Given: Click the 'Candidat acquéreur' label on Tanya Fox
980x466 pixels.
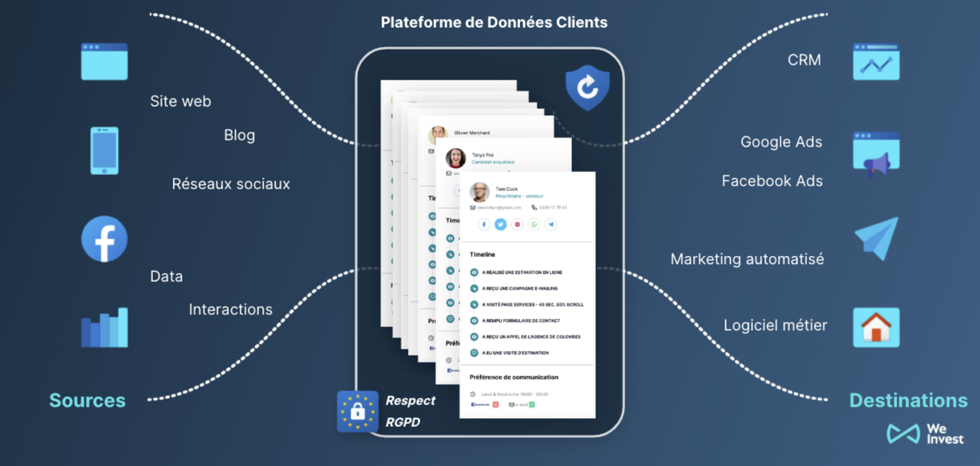Looking at the screenshot, I should tap(493, 162).
